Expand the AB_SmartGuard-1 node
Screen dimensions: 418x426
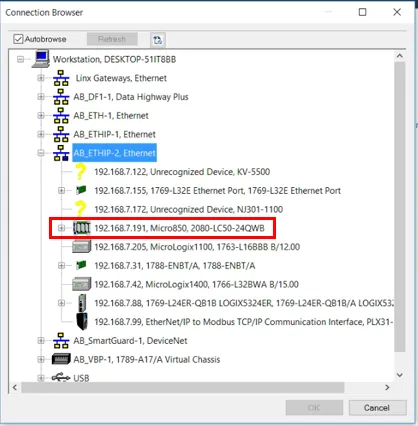pyautogui.click(x=41, y=340)
